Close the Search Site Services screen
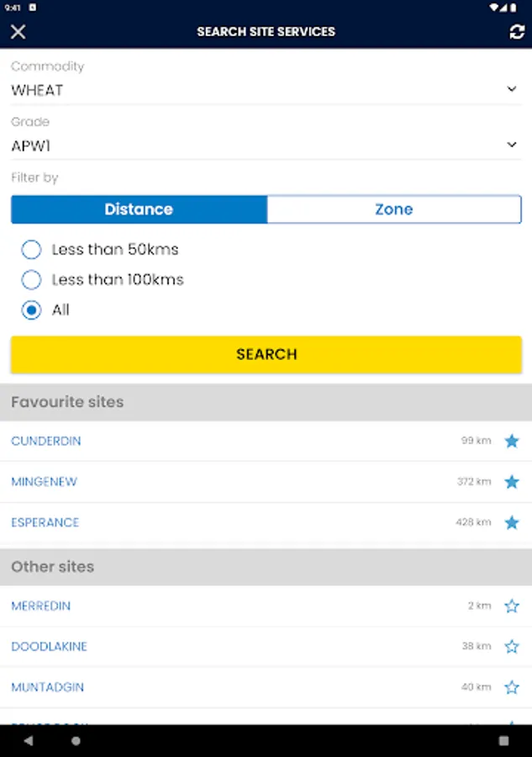This screenshot has width=532, height=757. tap(18, 32)
